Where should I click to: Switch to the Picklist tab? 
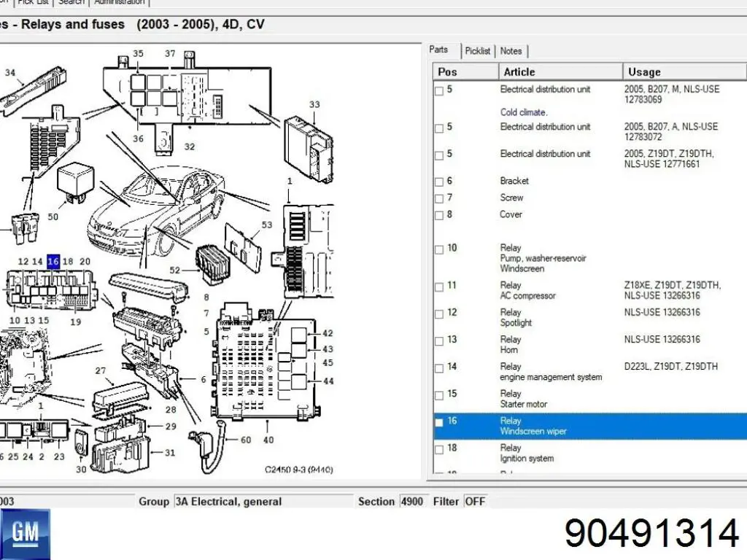tap(477, 51)
